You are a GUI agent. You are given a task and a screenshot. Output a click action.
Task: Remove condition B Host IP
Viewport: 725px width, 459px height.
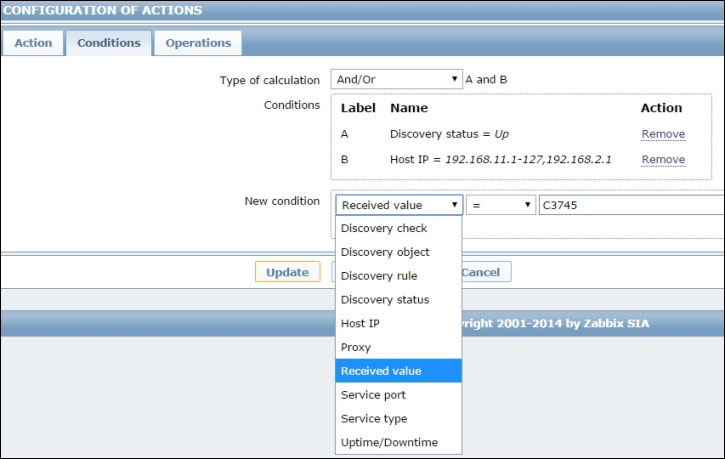[662, 160]
